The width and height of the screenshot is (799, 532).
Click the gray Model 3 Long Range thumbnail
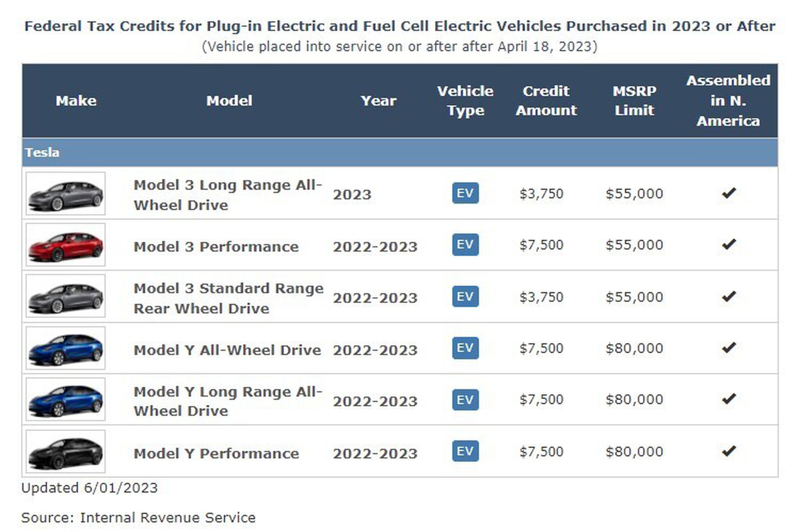66,193
